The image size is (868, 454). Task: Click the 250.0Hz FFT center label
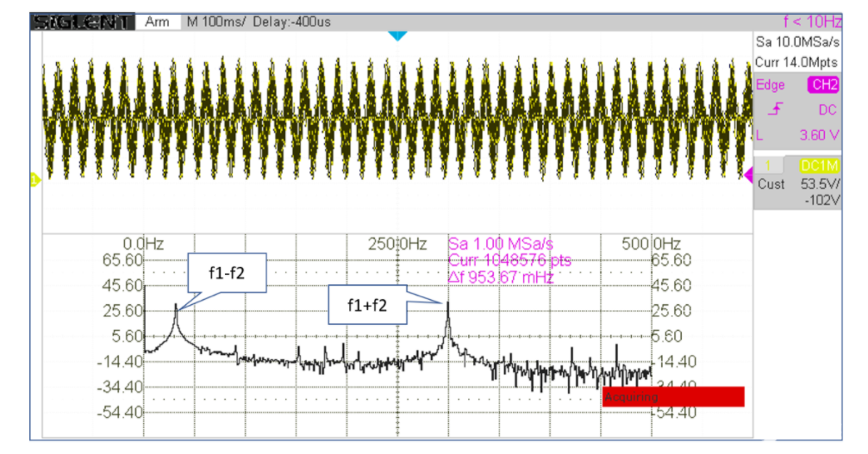(x=397, y=244)
